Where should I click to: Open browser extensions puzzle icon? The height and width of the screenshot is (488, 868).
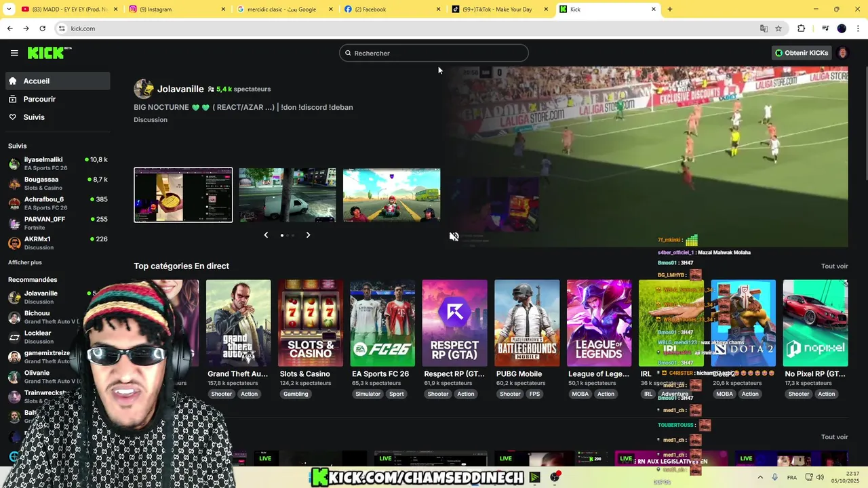point(802,28)
